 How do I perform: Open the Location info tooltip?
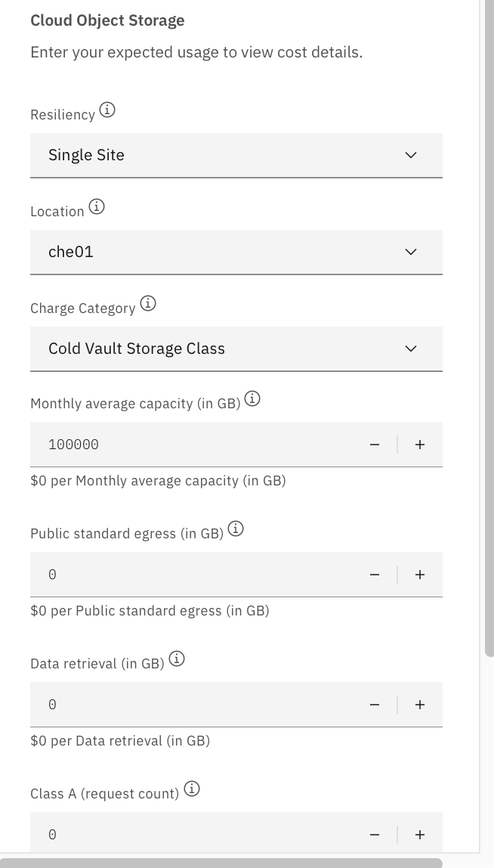point(96,206)
